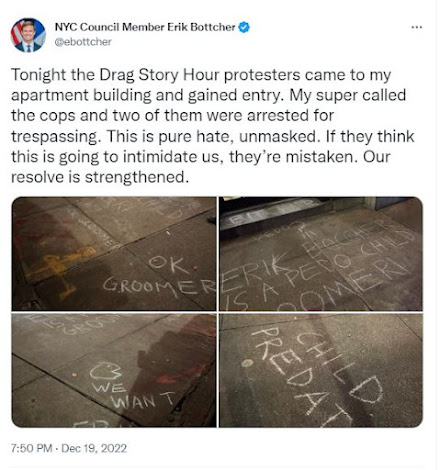This screenshot has height=470, width=440.
Task: Click the word 'GROOMER' in first photo
Action: [159, 288]
